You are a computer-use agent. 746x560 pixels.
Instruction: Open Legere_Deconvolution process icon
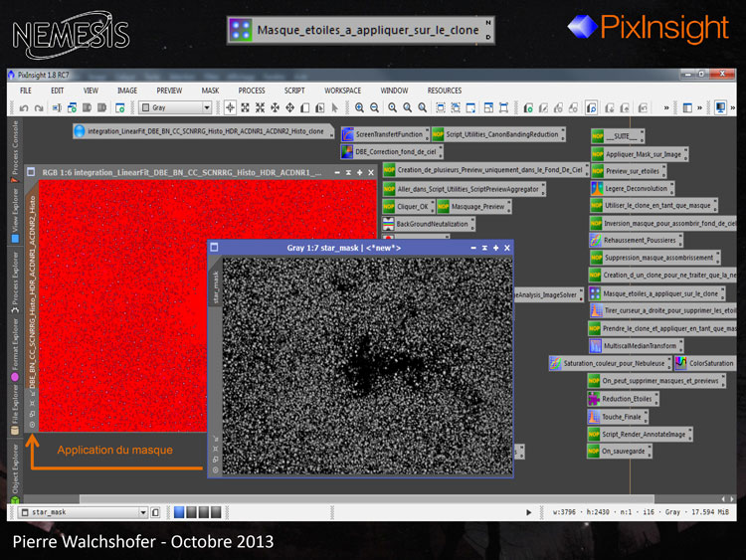pyautogui.click(x=633, y=188)
